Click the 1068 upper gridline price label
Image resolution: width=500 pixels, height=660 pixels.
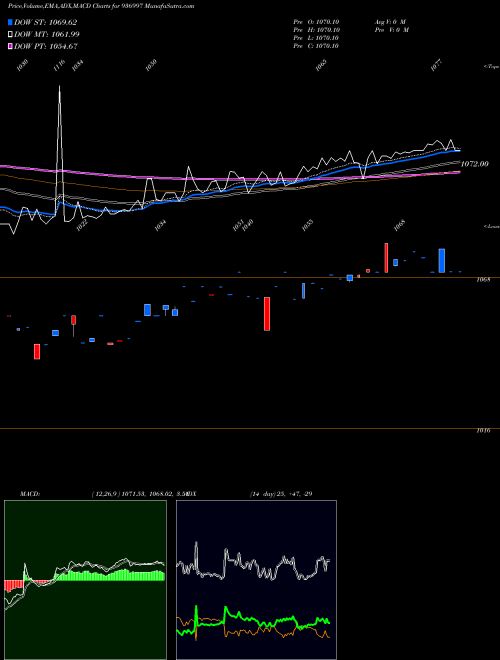[483, 279]
